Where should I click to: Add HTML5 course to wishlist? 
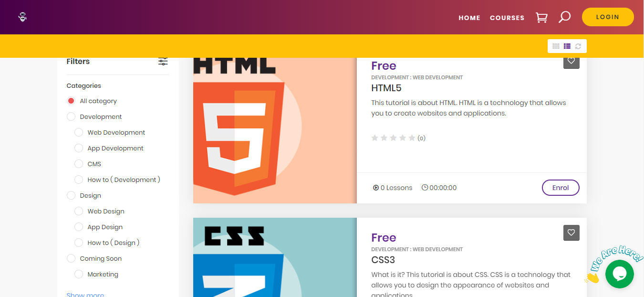point(571,61)
